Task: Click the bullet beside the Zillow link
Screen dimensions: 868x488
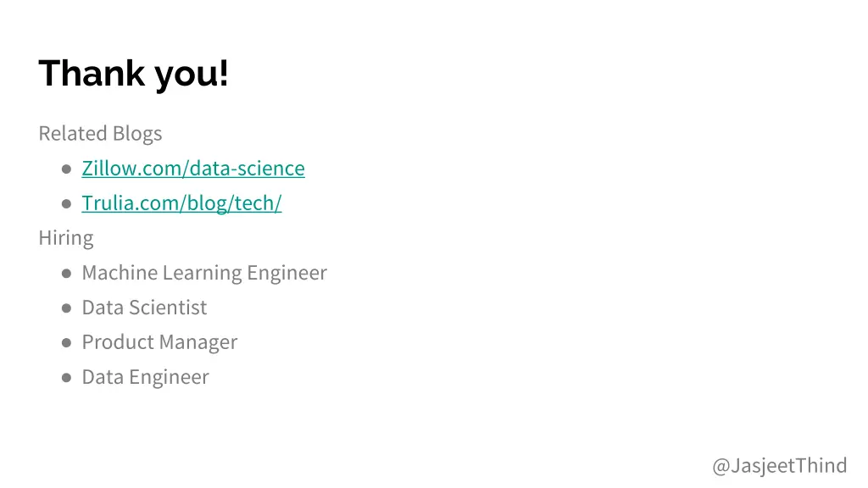Action: click(66, 169)
